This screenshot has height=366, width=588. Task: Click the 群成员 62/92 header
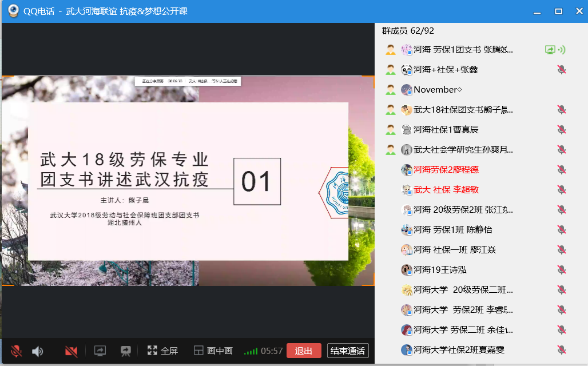click(x=408, y=30)
